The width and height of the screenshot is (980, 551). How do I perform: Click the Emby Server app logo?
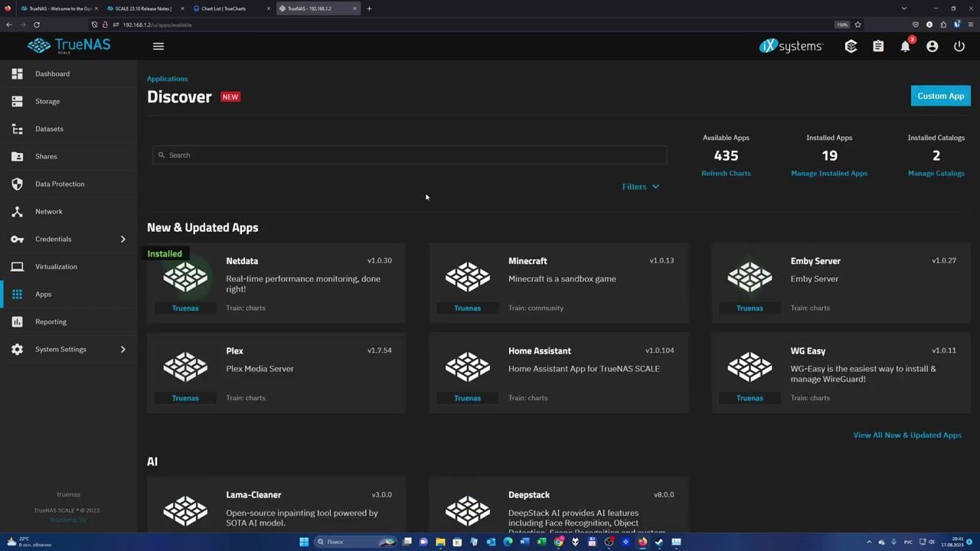click(750, 276)
